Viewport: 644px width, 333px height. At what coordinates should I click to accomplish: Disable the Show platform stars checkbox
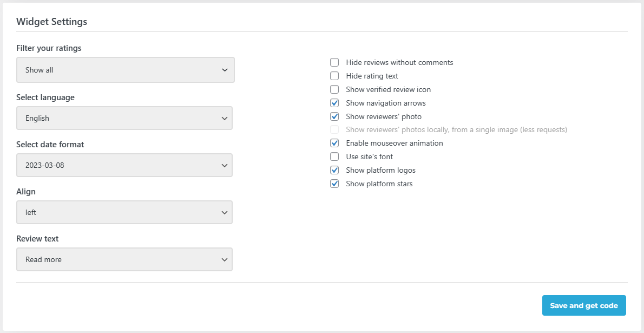pyautogui.click(x=334, y=183)
